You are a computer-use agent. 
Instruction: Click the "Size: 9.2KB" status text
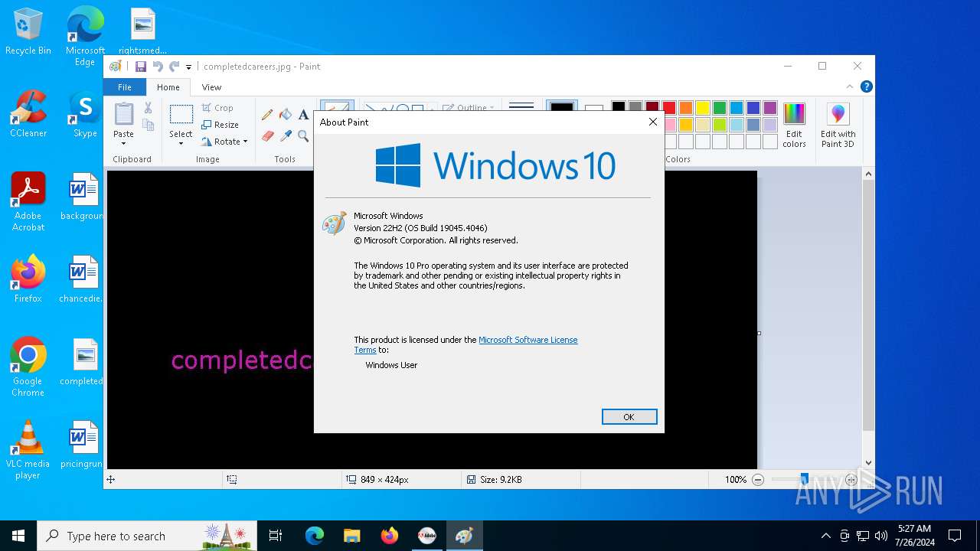click(x=501, y=480)
